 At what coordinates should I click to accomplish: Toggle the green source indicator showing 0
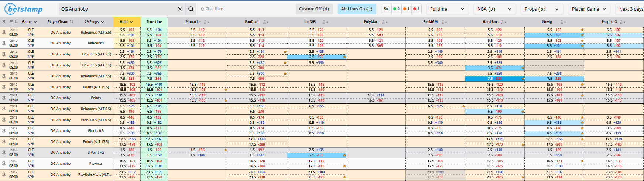(396, 9)
